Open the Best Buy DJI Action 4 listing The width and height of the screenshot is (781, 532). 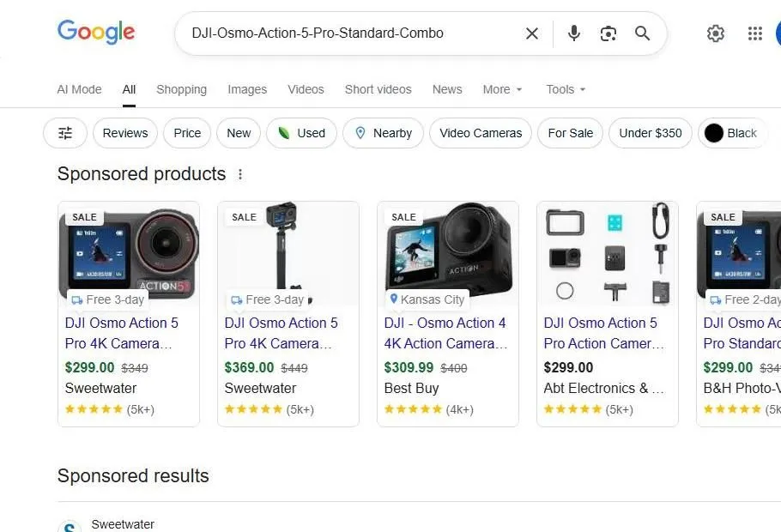click(446, 333)
